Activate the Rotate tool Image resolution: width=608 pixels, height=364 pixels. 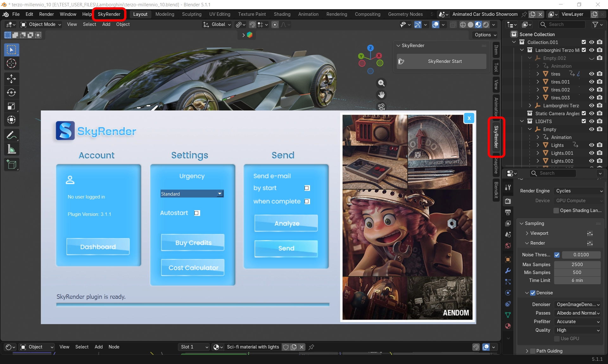pyautogui.click(x=11, y=92)
